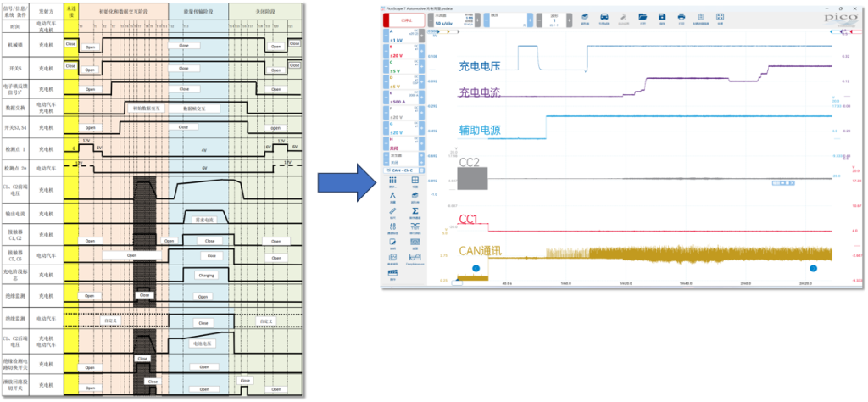Click the open folder icon in toolbar
The height and width of the screenshot is (402, 868).
click(x=643, y=17)
